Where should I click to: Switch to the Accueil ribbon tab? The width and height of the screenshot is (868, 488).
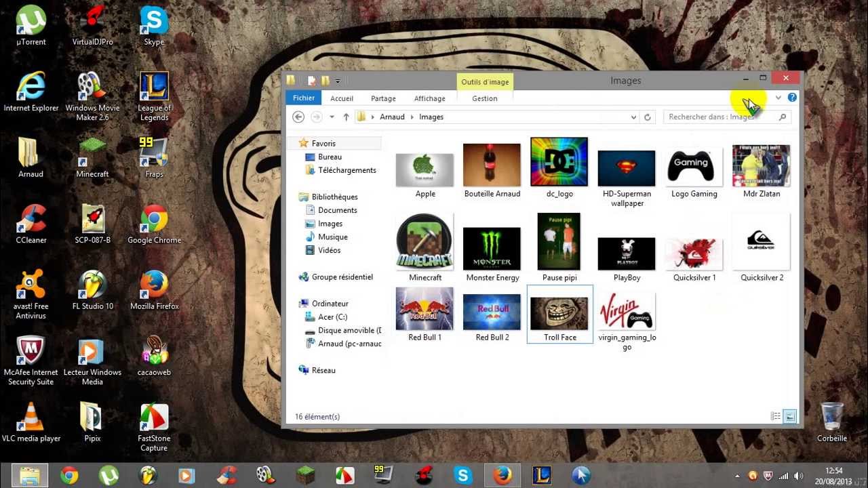pos(342,98)
